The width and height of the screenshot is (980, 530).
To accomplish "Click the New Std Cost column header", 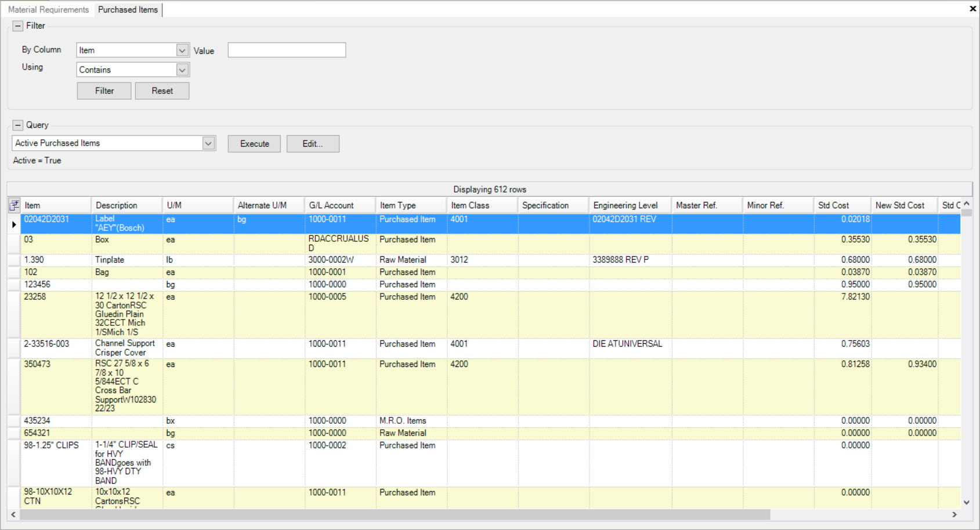I will 905,205.
